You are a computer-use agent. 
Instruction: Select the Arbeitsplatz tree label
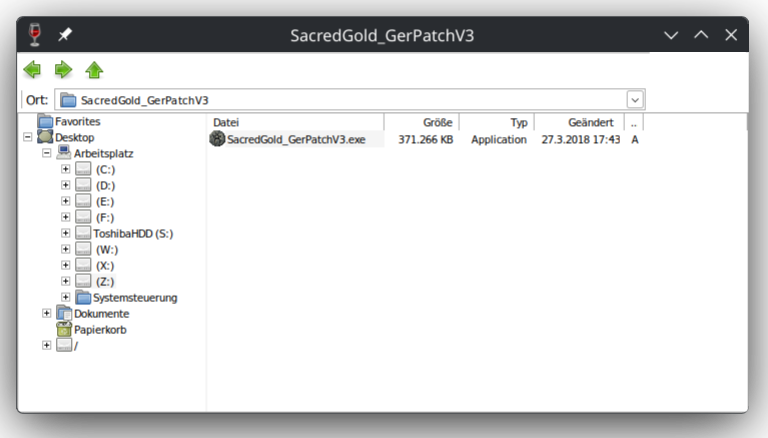point(103,154)
